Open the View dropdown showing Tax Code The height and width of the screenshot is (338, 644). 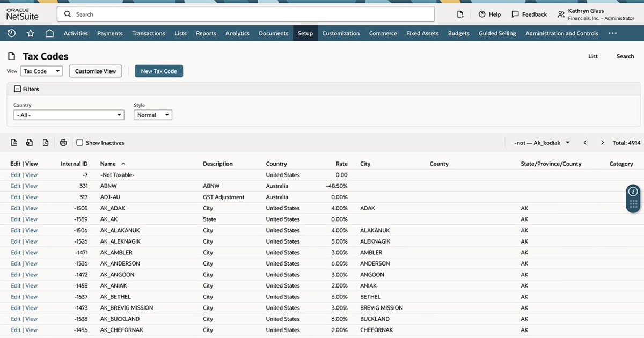point(41,70)
